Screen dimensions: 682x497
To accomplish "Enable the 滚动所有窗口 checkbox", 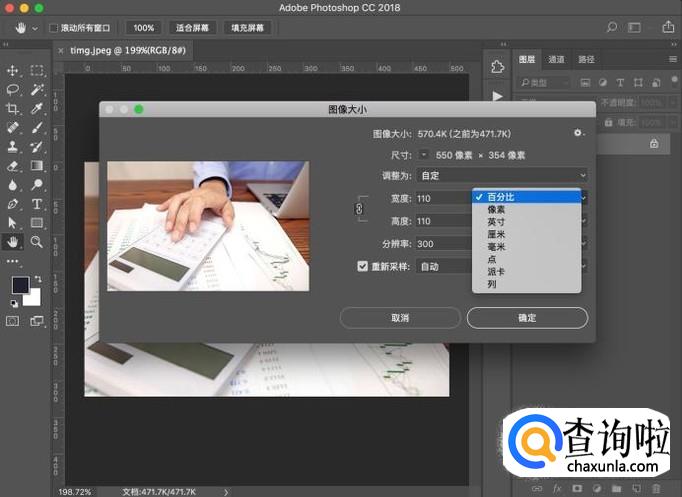I will click(54, 28).
